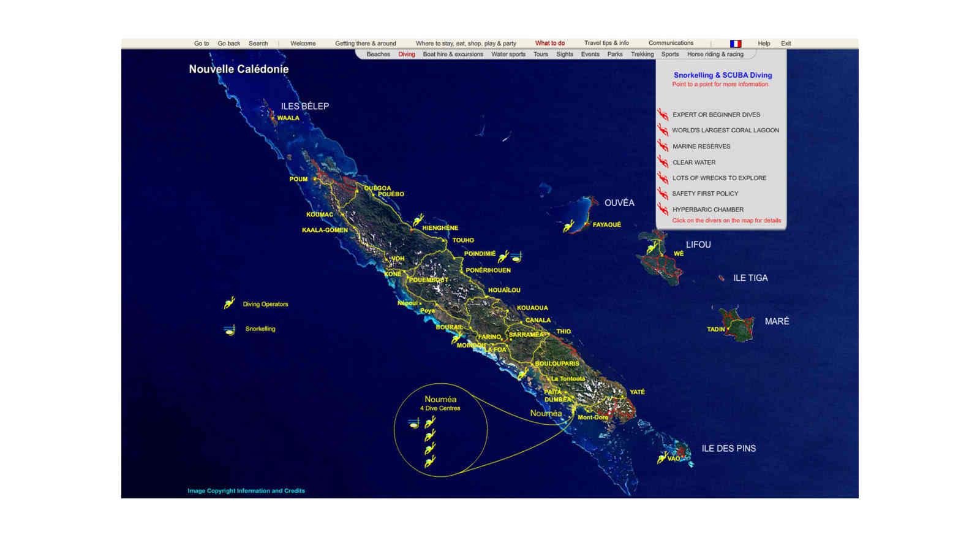Open the Welcome menu
This screenshot has height=537, width=980.
click(x=303, y=44)
